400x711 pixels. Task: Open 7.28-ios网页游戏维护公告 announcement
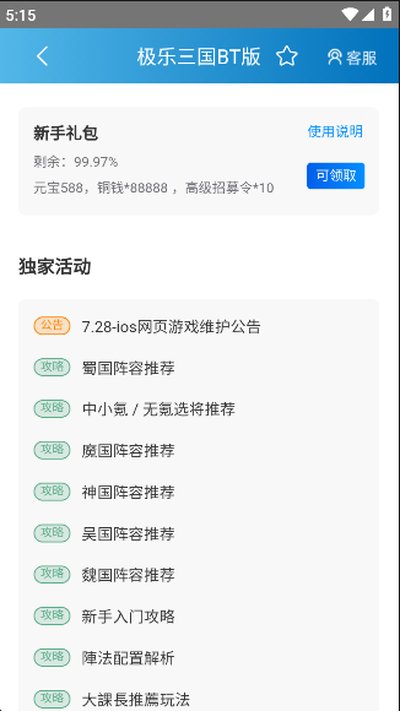(x=171, y=326)
